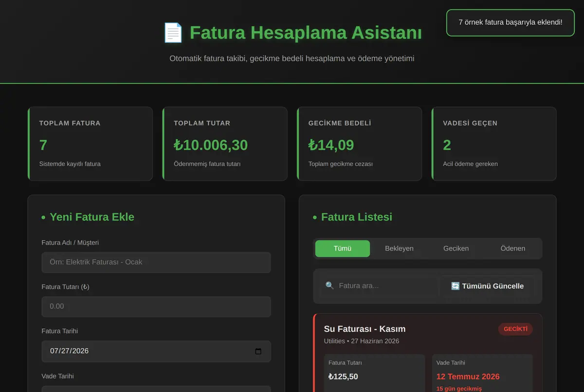This screenshot has width=584, height=392.
Task: Click the document icon beside the page title
Action: [x=173, y=33]
